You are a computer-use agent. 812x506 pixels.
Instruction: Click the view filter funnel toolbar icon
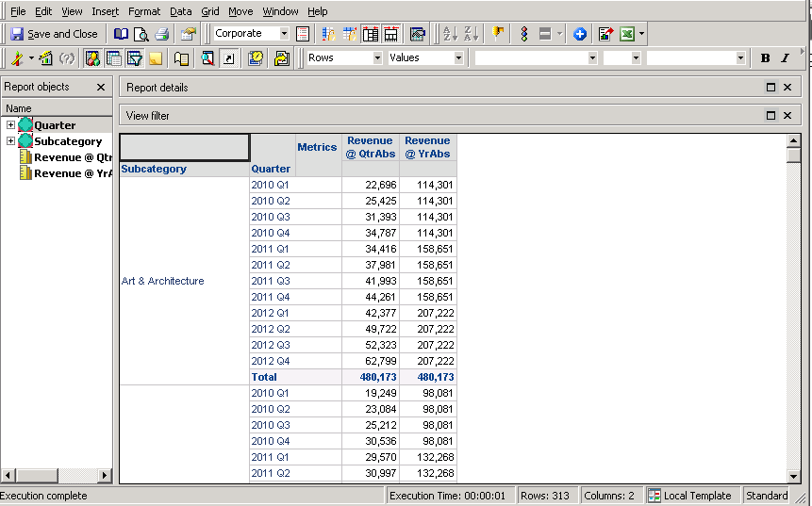click(134, 58)
